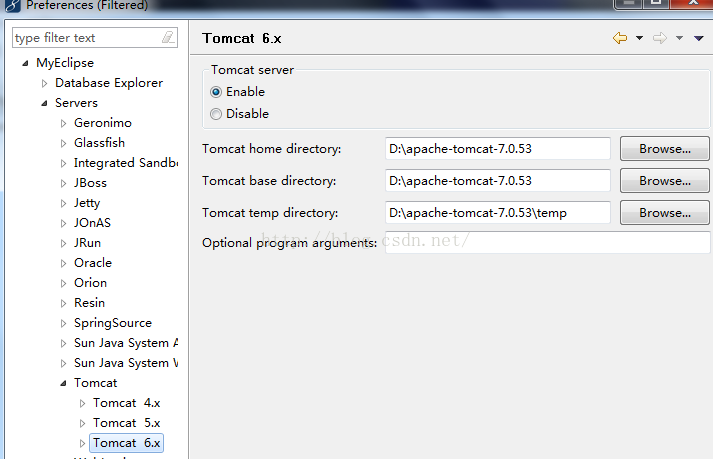
Task: Expand the Geronimo server node
Action: [x=63, y=123]
